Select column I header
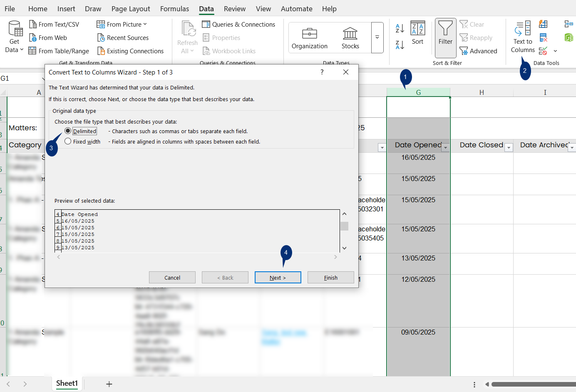576x392 pixels. 545,92
